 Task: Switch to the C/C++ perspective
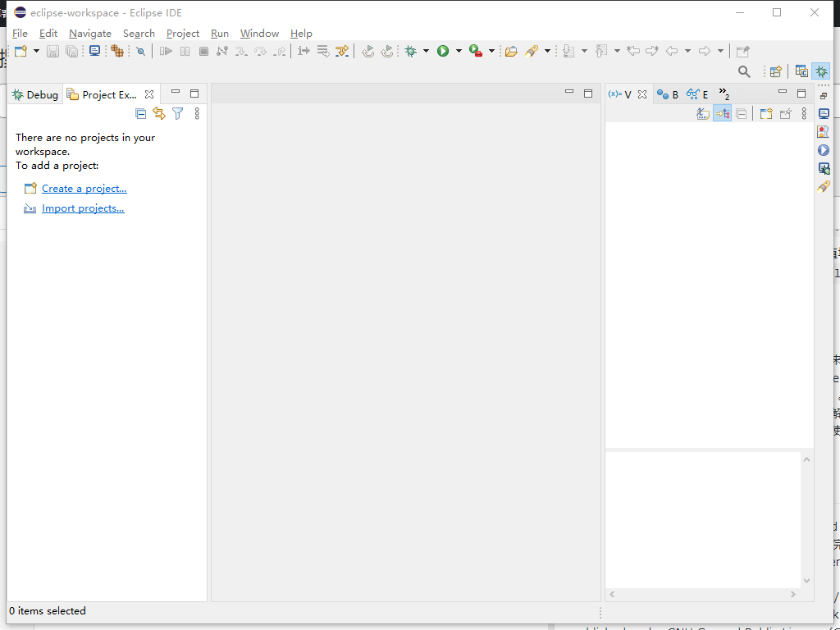point(801,71)
